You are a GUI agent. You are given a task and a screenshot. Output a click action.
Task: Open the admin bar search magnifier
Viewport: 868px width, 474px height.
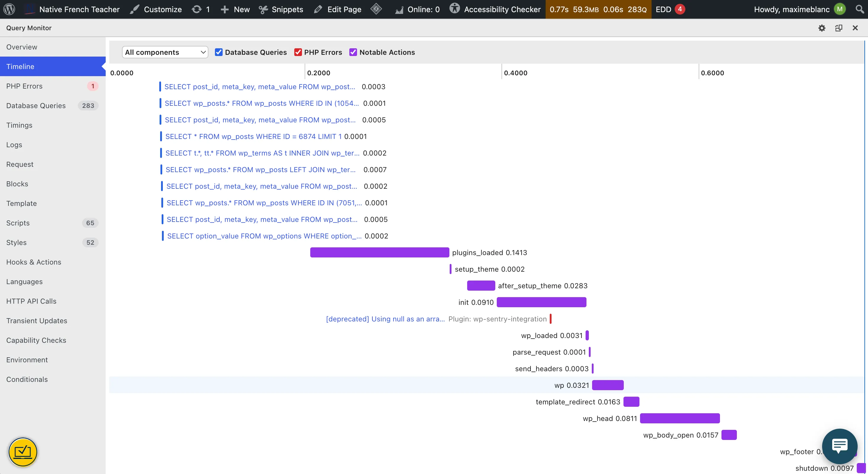[x=860, y=9]
